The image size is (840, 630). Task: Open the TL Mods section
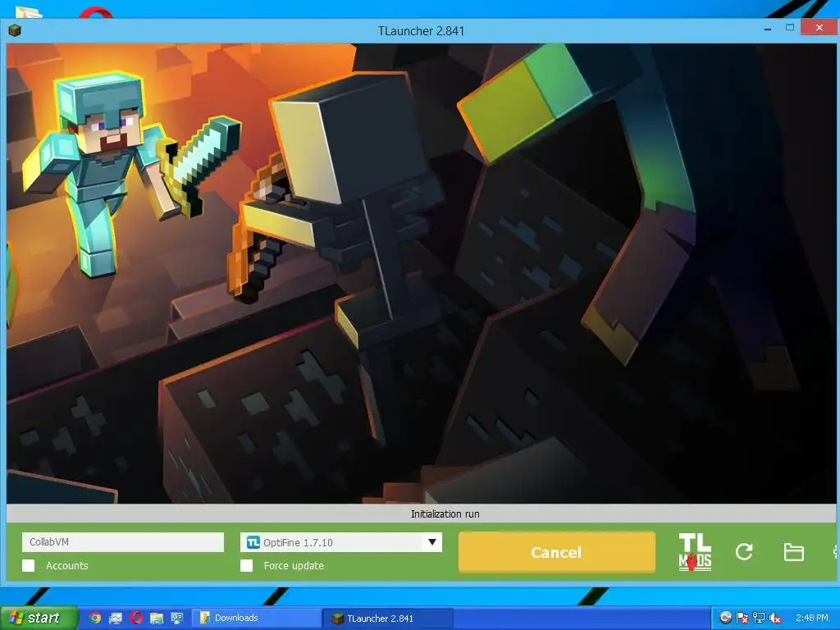tap(695, 552)
